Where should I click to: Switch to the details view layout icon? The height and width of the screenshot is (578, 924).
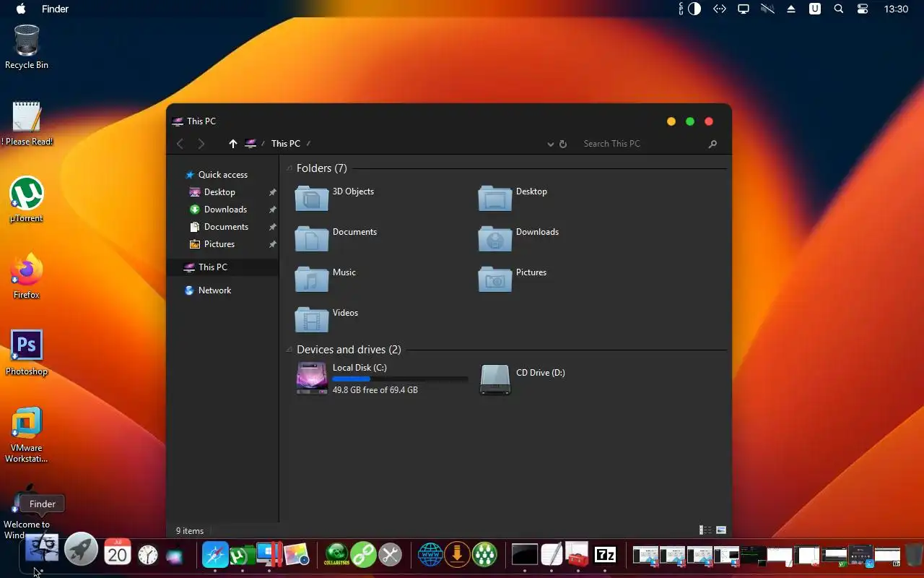click(705, 530)
